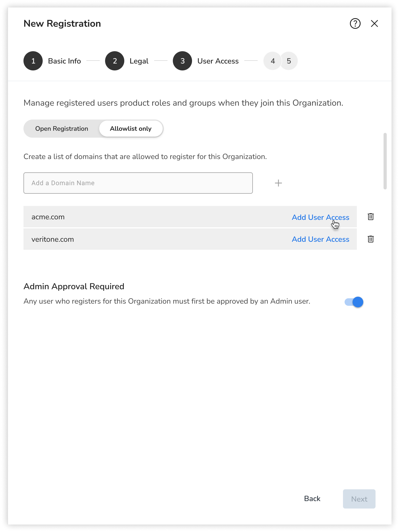
Task: Switch to the Legal tab
Action: click(x=139, y=61)
